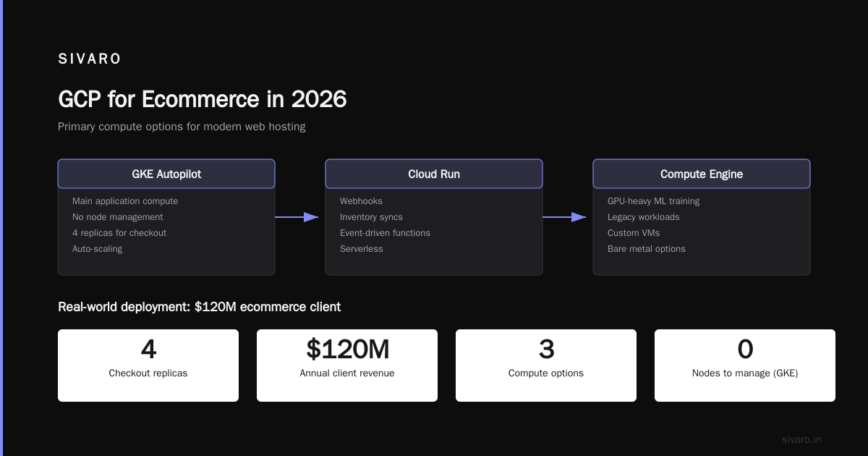Viewport: 868px width, 456px height.
Task: Click 'Legacy workloads' line
Action: pos(644,217)
